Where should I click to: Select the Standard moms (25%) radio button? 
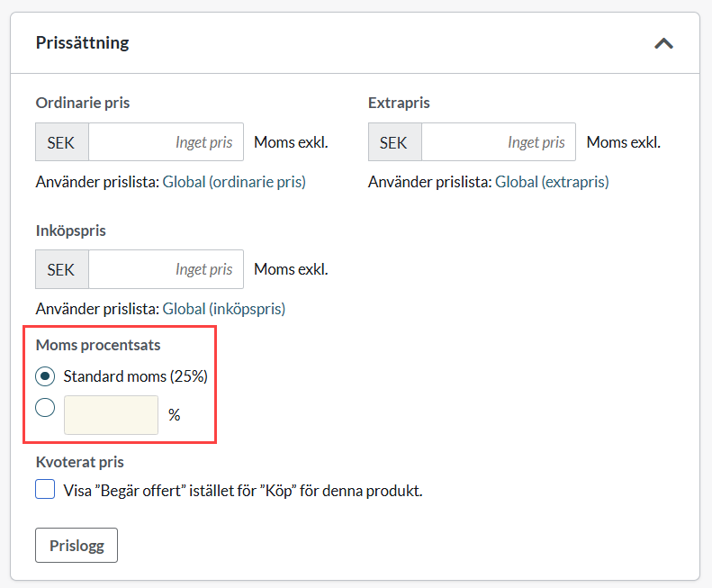[x=45, y=375]
